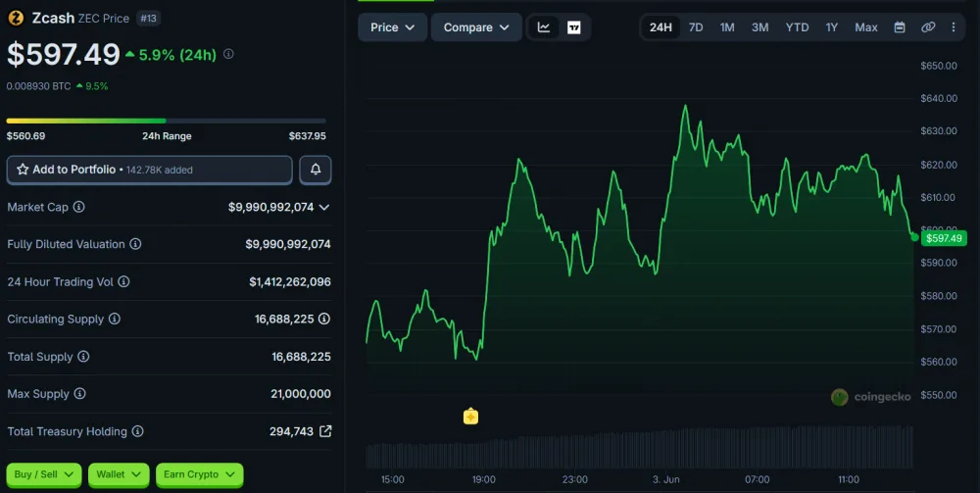Open the 24h change info icon
Viewport: 980px width, 493px height.
[228, 54]
